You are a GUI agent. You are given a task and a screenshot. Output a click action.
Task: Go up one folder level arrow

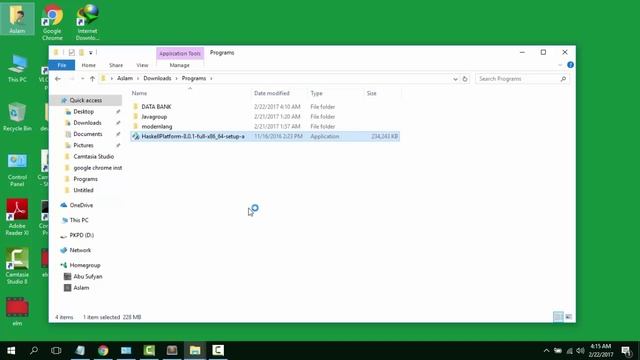(x=93, y=79)
